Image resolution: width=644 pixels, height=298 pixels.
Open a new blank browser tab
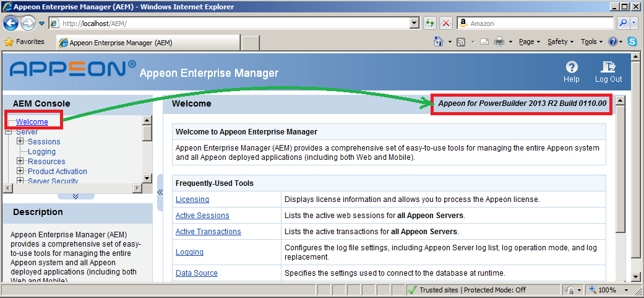(250, 43)
